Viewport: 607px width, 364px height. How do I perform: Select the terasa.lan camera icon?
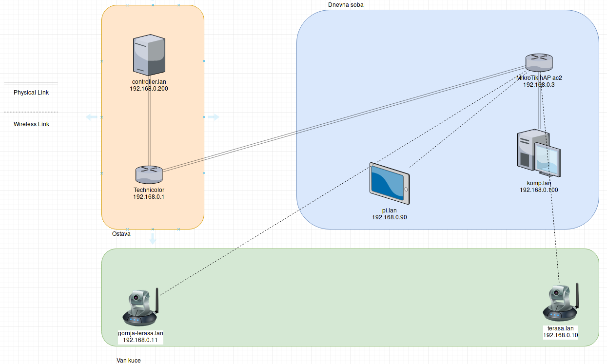tap(561, 302)
